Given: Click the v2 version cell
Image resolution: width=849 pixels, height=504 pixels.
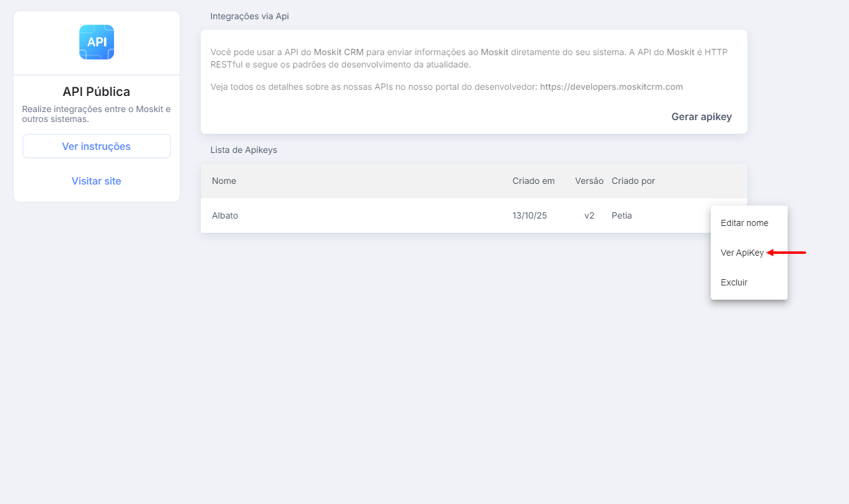Looking at the screenshot, I should [589, 215].
